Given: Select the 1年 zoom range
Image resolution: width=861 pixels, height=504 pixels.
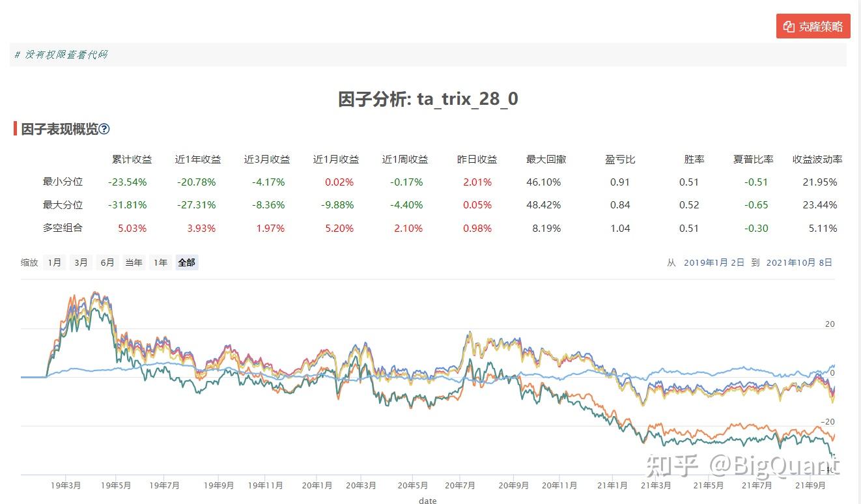Looking at the screenshot, I should point(160,262).
